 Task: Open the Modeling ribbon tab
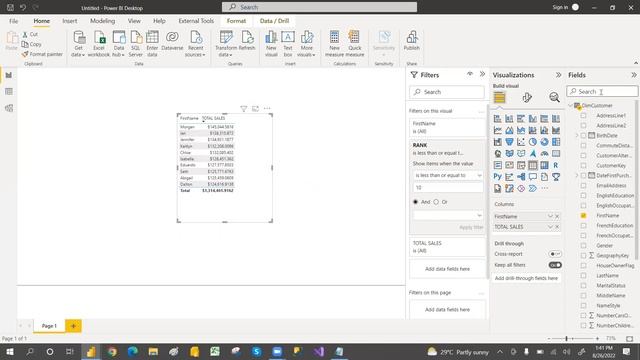102,21
